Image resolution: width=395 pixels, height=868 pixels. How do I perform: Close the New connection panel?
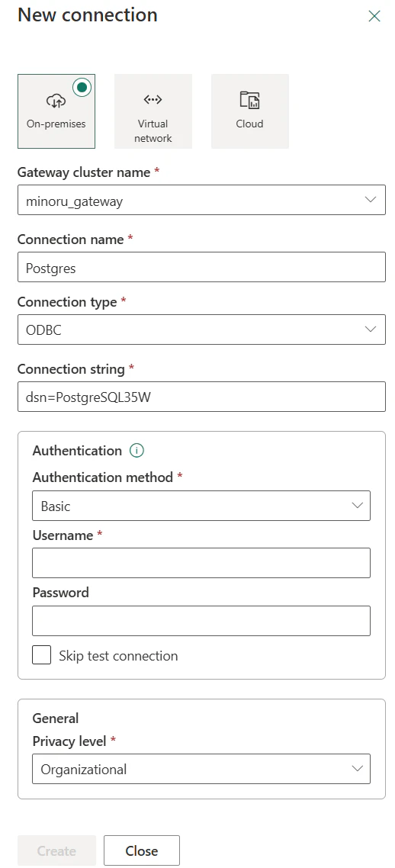(x=374, y=16)
